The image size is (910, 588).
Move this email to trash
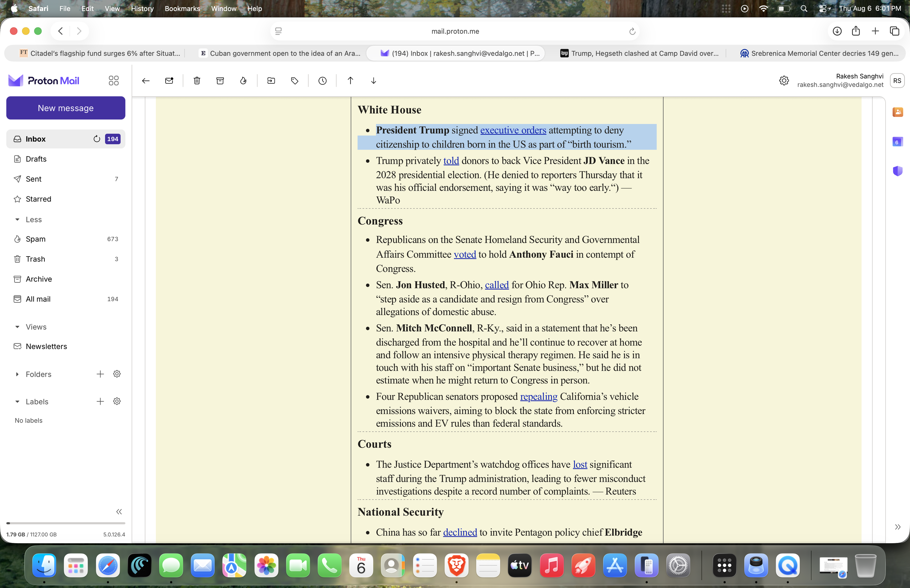point(197,80)
